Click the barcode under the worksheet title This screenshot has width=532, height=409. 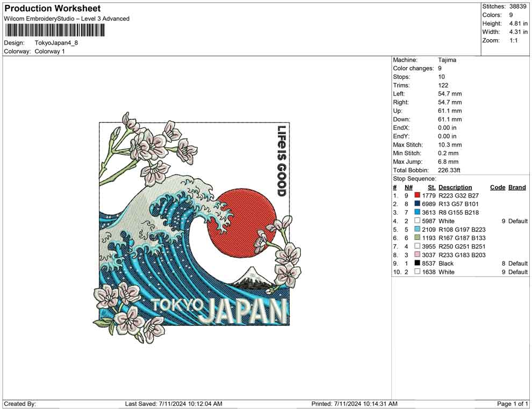pos(54,31)
